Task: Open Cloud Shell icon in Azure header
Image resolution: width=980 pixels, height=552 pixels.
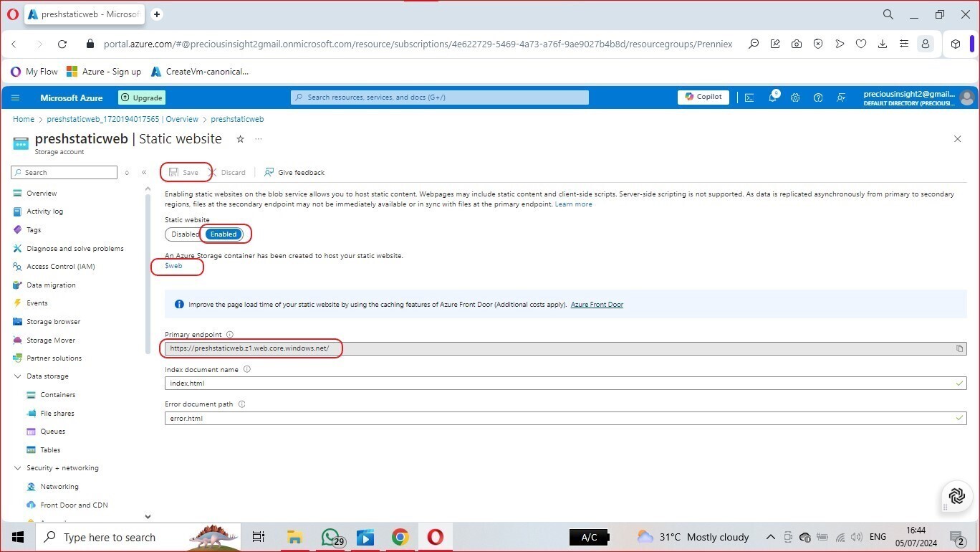Action: click(x=749, y=97)
